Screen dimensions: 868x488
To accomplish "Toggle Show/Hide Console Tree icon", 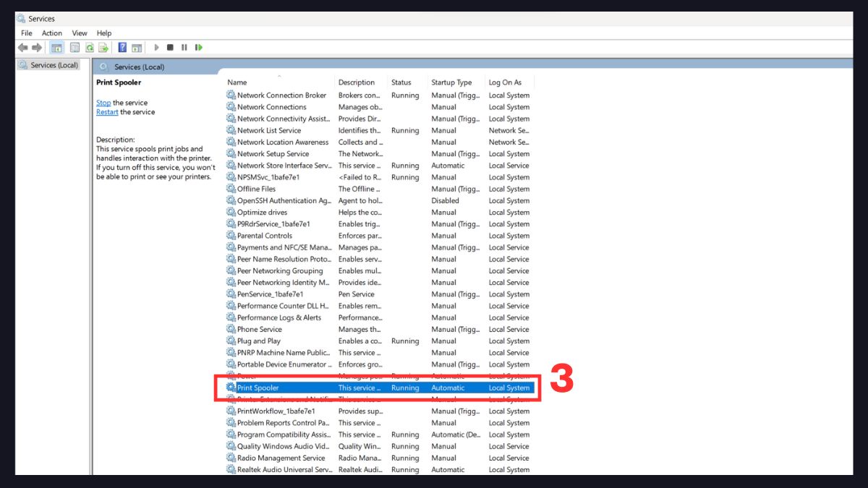I will [x=56, y=48].
